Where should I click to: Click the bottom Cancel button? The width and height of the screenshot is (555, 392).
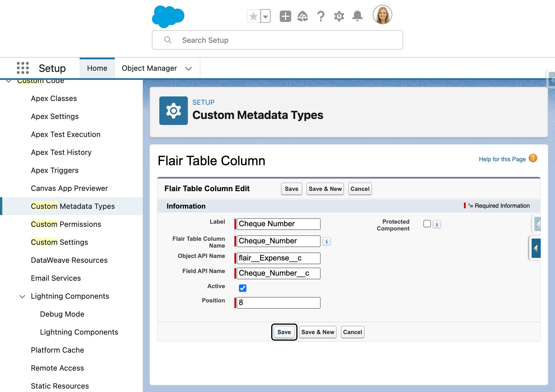pyautogui.click(x=353, y=332)
